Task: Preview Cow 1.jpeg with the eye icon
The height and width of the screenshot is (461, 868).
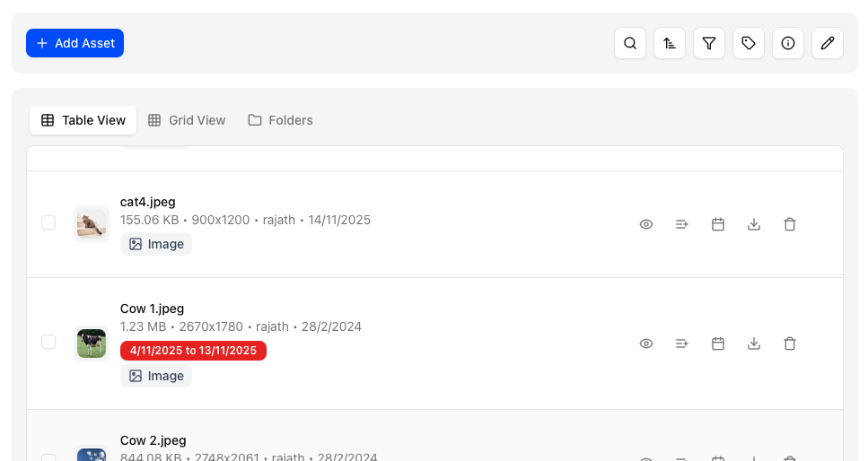Action: click(646, 344)
